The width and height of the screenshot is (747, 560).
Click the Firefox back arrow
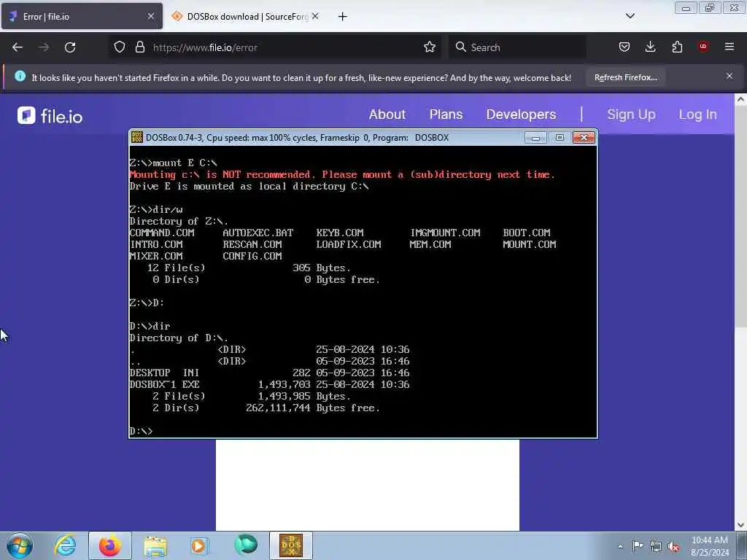18,47
